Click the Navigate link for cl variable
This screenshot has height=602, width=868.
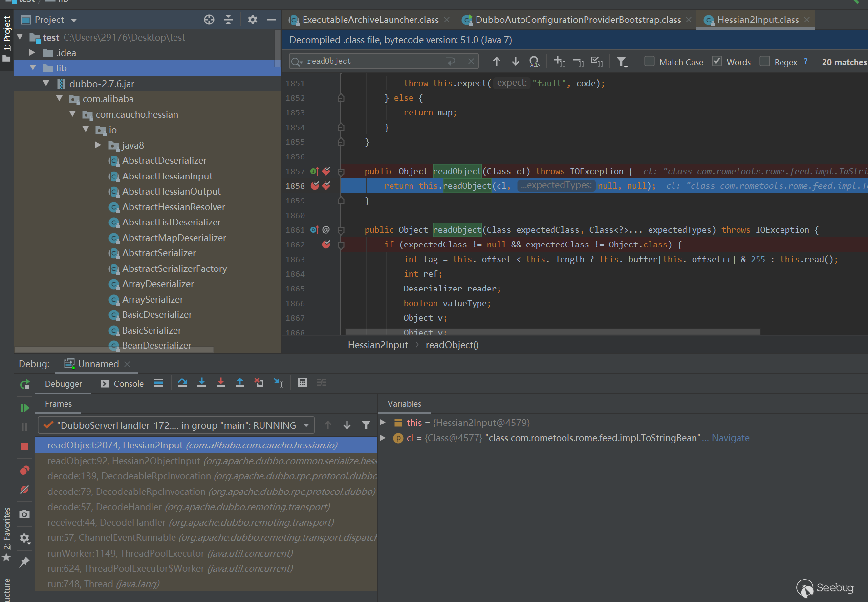coord(730,438)
